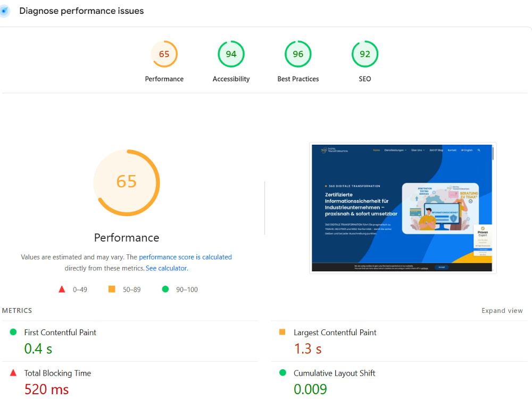Select the Total Blocking Time label
The height and width of the screenshot is (399, 532).
point(57,373)
